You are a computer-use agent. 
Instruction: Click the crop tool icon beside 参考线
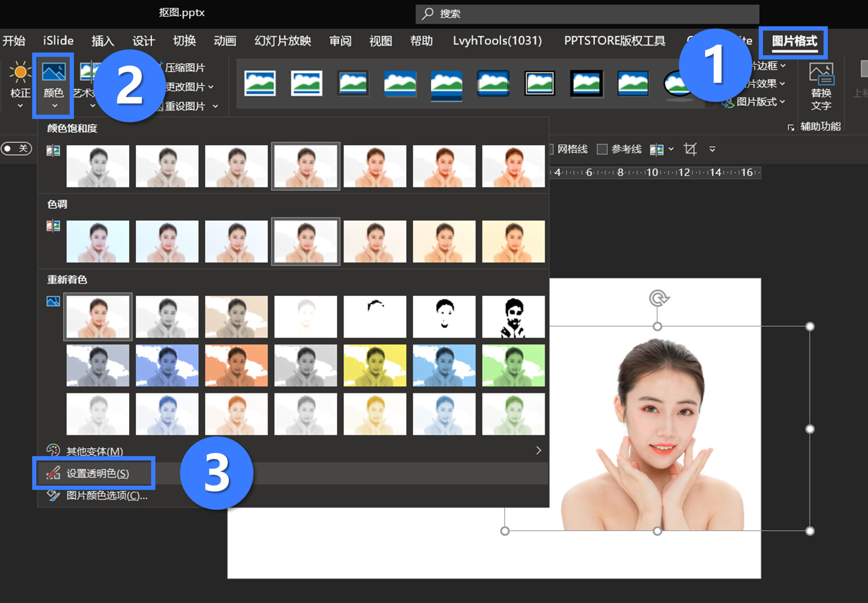pos(690,149)
